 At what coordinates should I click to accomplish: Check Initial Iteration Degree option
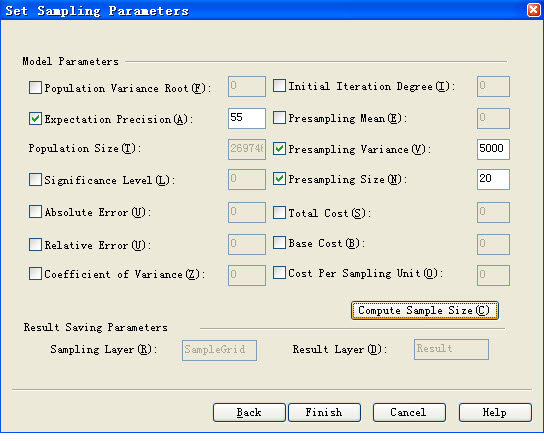279,86
